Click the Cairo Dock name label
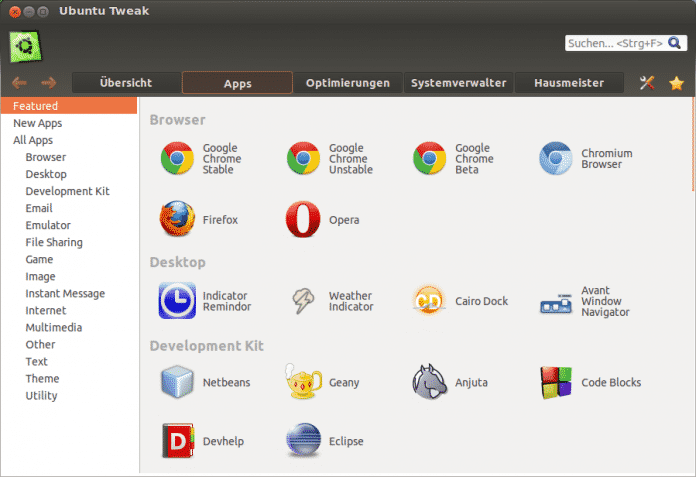This screenshot has height=477, width=696. point(482,301)
